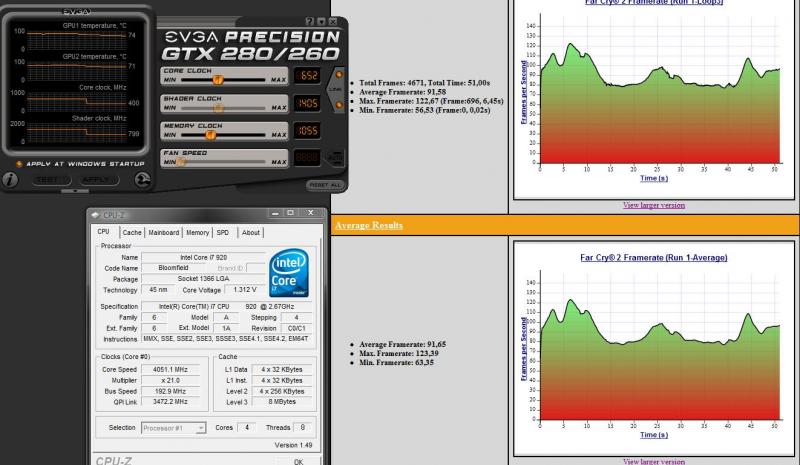Click the Core Voltage value 1.312 V
The height and width of the screenshot is (465, 800).
point(245,289)
